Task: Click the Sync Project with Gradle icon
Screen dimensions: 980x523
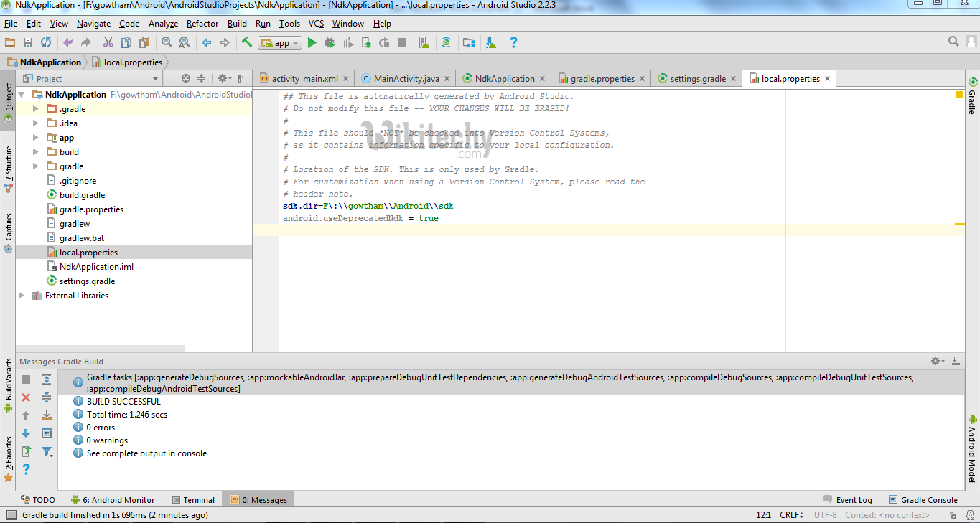Action: (x=446, y=43)
